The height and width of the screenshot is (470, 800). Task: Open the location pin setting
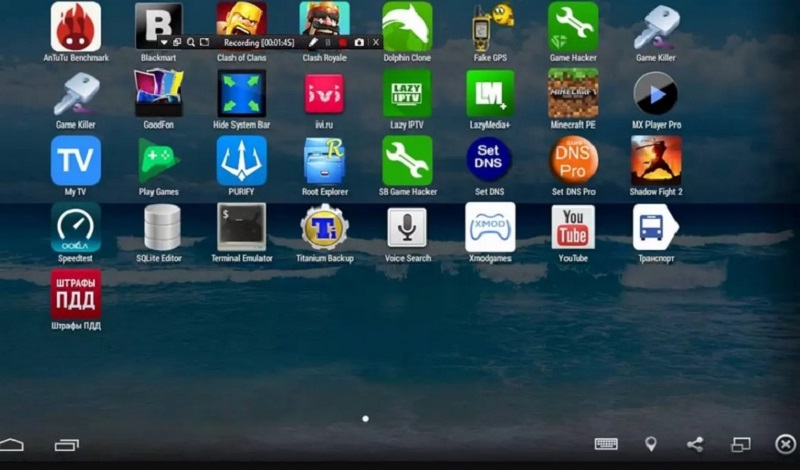tap(651, 444)
